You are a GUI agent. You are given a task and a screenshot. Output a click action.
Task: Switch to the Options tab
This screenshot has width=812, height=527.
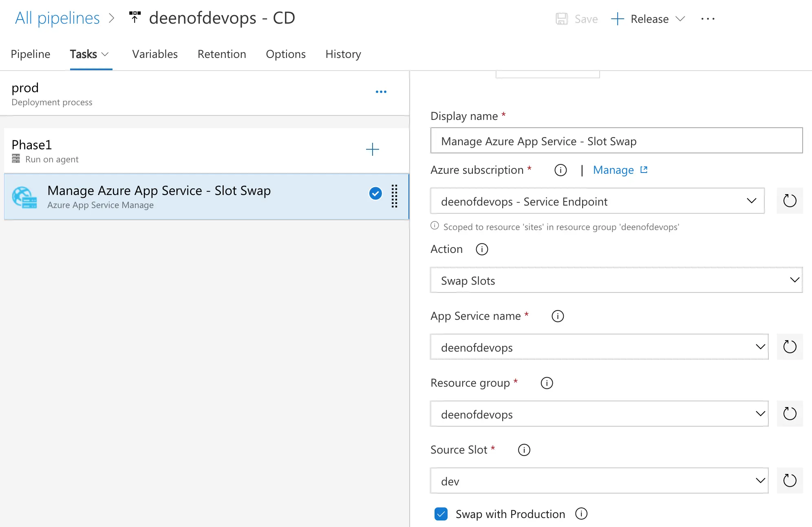coord(286,54)
